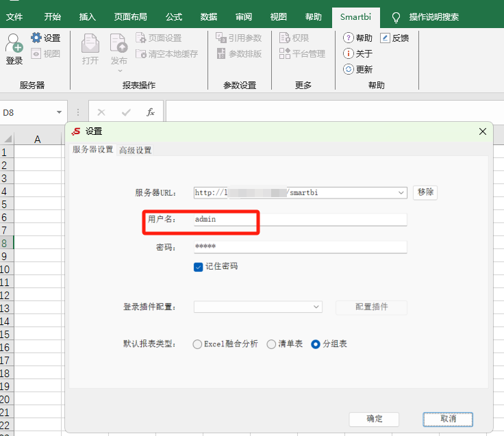Image resolution: width=504 pixels, height=436 pixels.
Task: Click Permissions (权限) in ribbon
Action: click(x=294, y=38)
